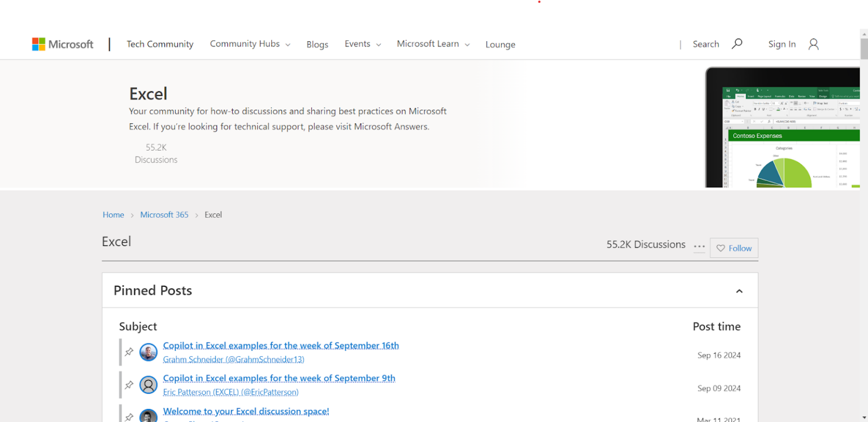
Task: Open the Lounge navigation item
Action: point(500,45)
